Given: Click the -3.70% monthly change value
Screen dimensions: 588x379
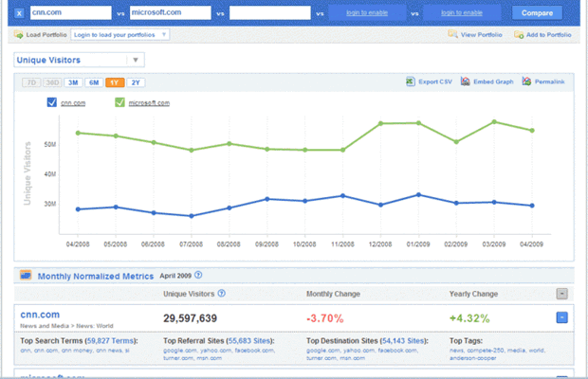Looking at the screenshot, I should (x=324, y=318).
